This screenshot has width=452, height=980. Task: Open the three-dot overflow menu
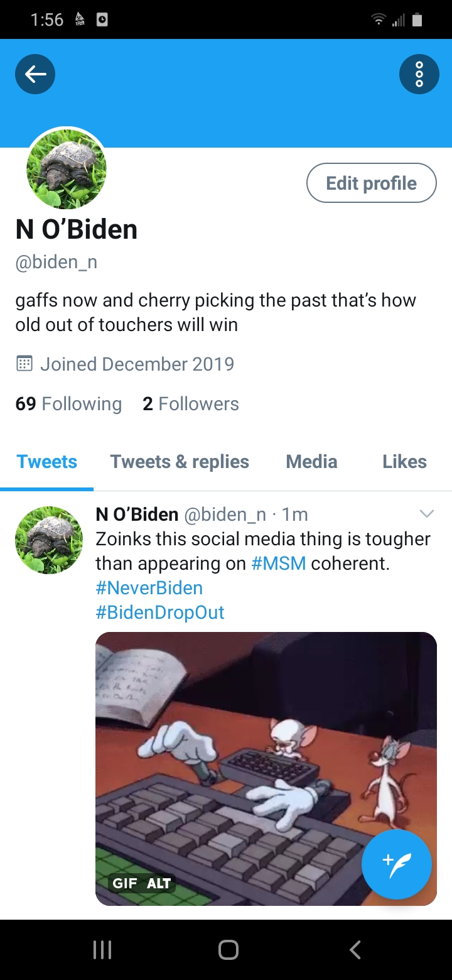[x=419, y=74]
